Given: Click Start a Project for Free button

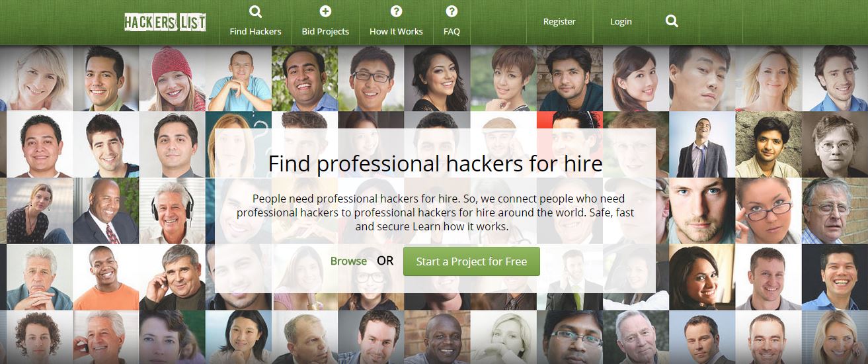Looking at the screenshot, I should [x=471, y=261].
